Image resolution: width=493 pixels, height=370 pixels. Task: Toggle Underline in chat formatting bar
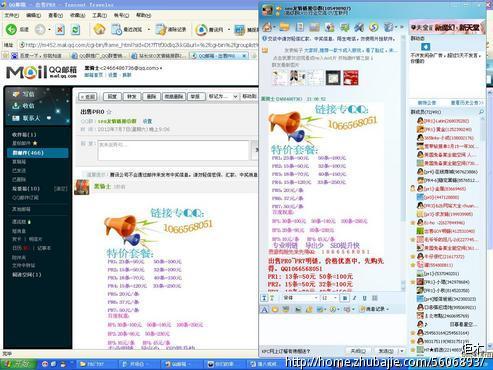365,298
